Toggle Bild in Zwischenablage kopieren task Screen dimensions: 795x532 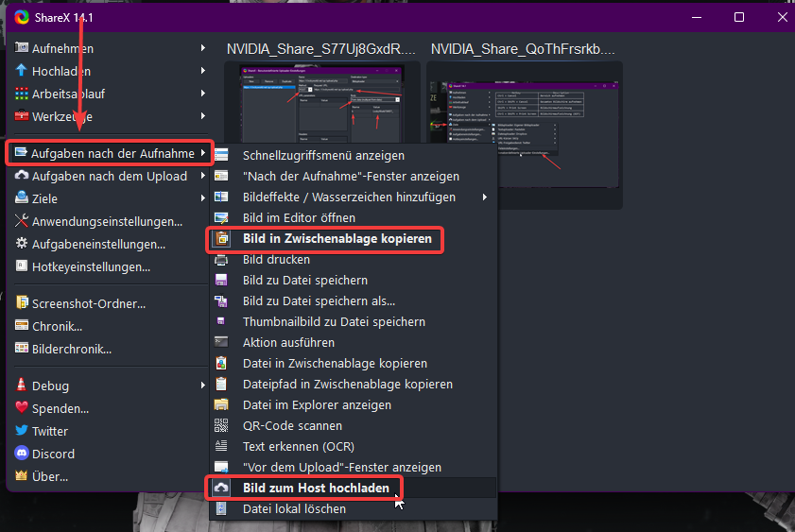point(337,239)
